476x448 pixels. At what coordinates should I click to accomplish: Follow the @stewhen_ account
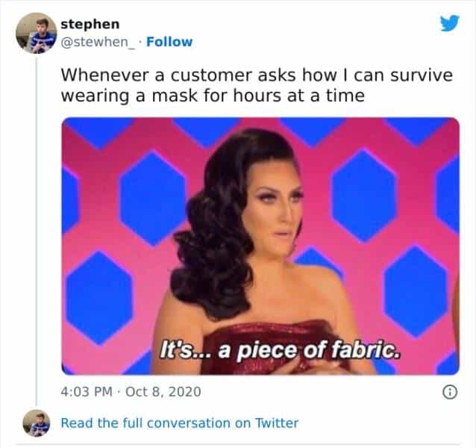click(x=169, y=42)
